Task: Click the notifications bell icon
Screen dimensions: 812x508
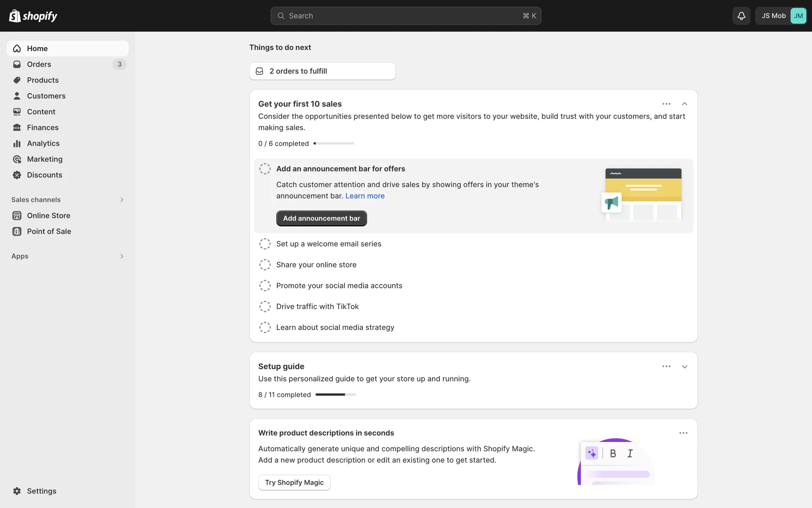Action: pyautogui.click(x=741, y=16)
